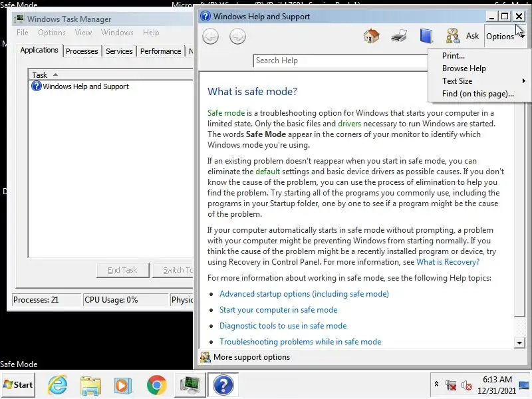Switch to the Applications tab
The image size is (532, 399).
coord(39,51)
